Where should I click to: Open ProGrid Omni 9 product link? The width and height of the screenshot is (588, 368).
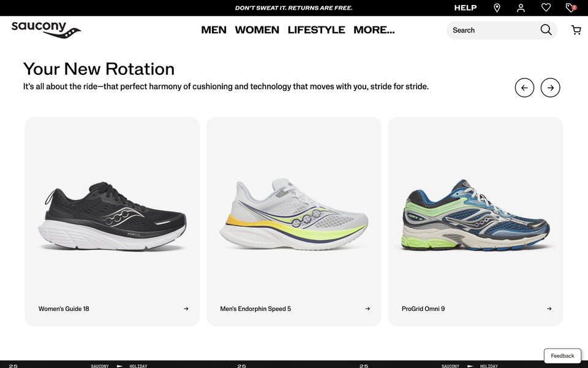(x=423, y=309)
